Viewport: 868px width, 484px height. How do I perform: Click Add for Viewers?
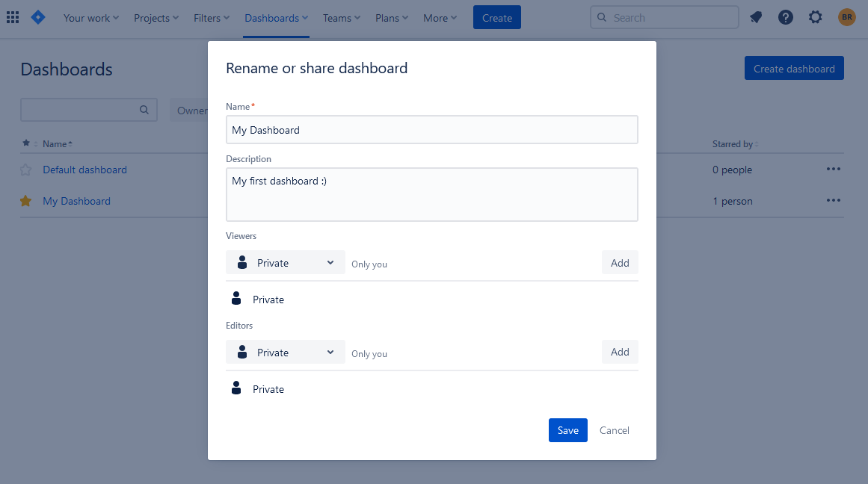click(620, 263)
